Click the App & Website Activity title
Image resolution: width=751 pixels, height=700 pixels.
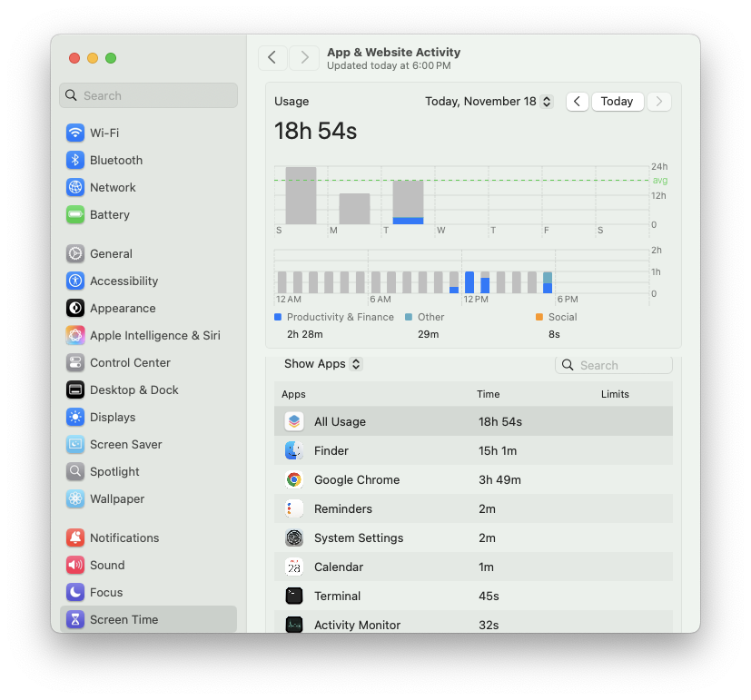394,52
